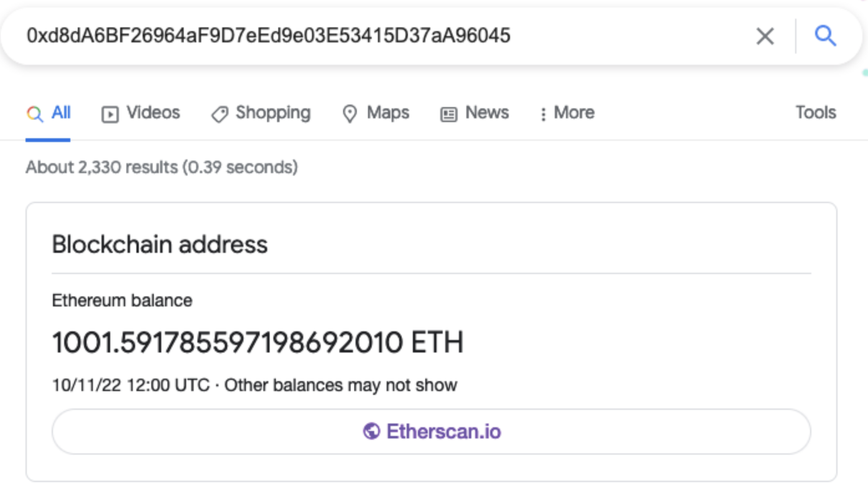This screenshot has width=868, height=492.
Task: Click the Shopping tag icon
Action: [219, 114]
